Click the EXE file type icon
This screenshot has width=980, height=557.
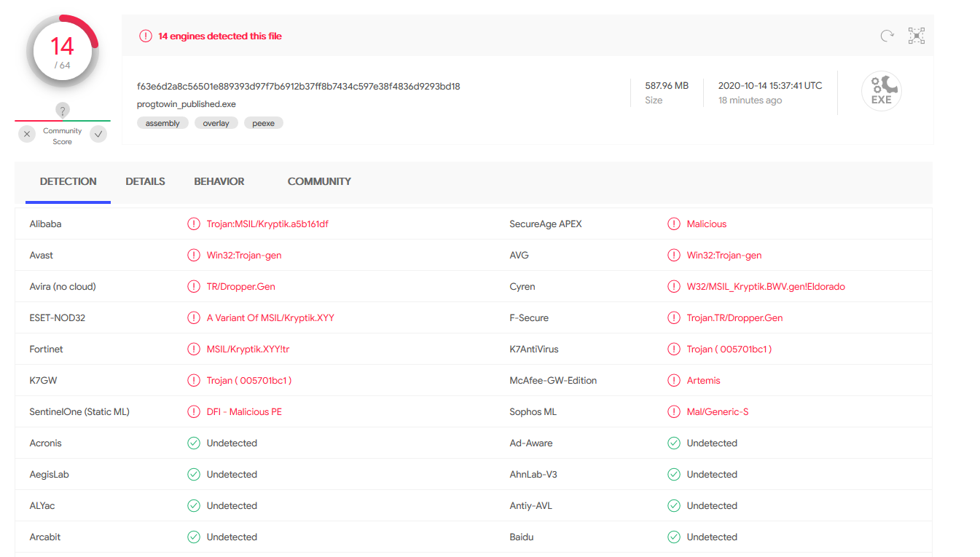(882, 92)
